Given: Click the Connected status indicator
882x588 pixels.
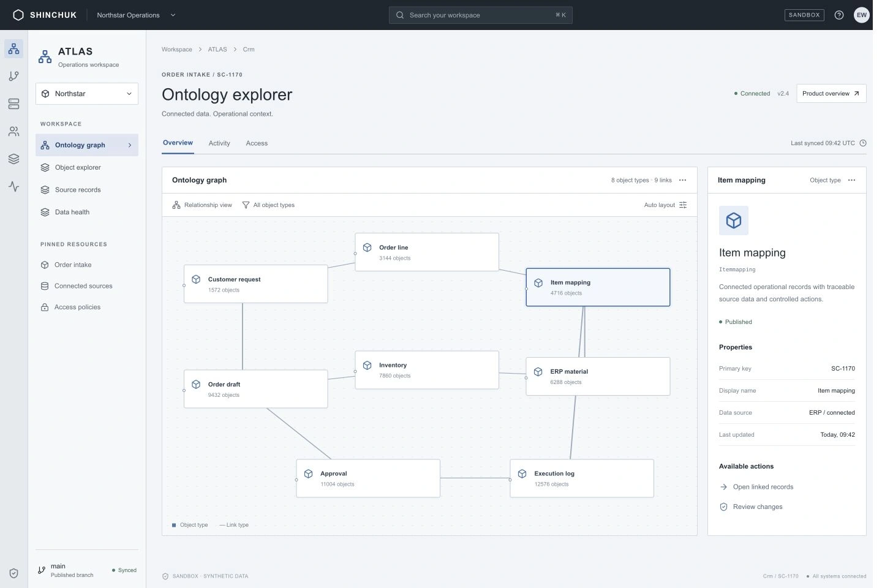Looking at the screenshot, I should click(752, 94).
